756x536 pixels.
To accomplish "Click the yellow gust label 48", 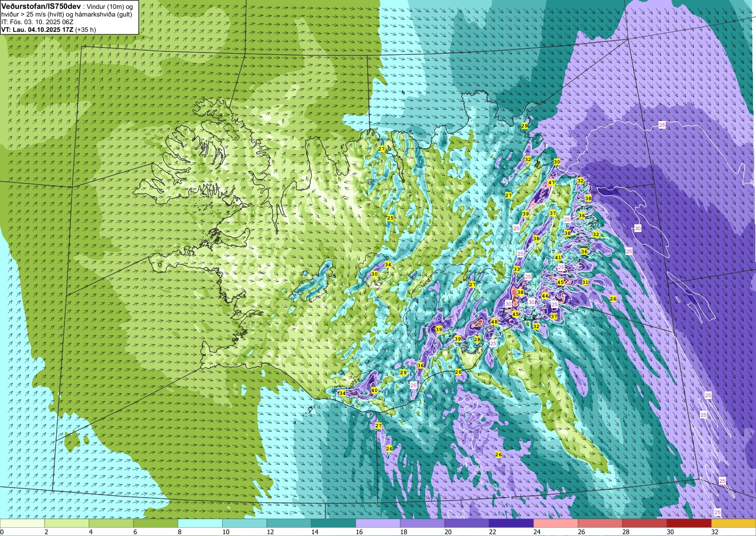I will (x=494, y=322).
